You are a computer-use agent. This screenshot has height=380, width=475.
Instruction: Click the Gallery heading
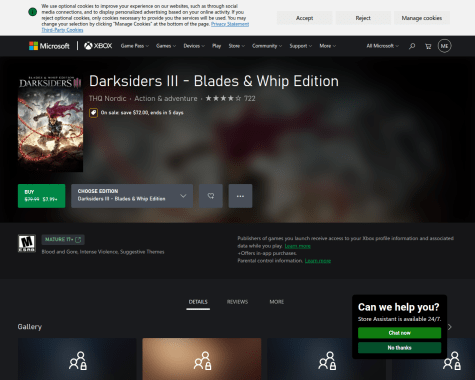pyautogui.click(x=30, y=327)
